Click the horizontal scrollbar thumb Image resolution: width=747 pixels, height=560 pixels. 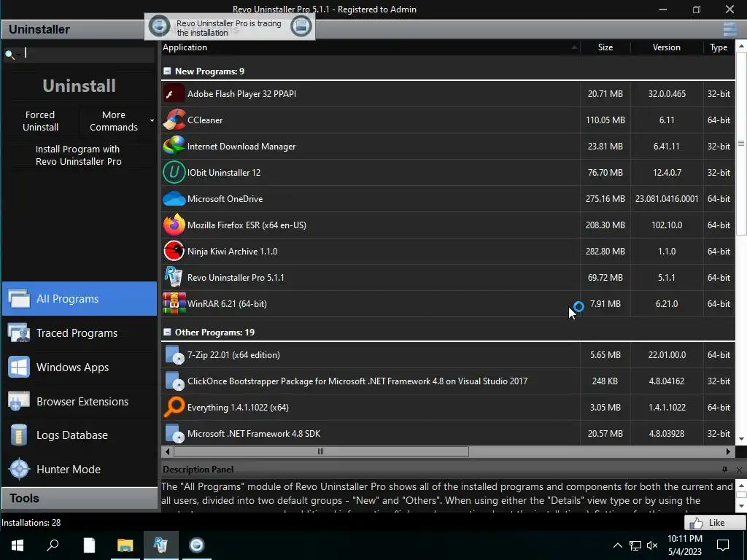pos(321,451)
